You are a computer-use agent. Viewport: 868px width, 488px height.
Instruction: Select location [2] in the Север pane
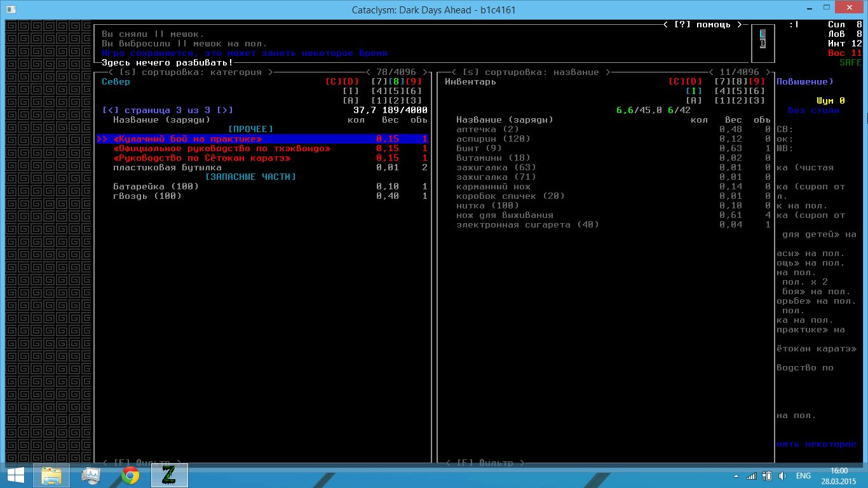397,101
